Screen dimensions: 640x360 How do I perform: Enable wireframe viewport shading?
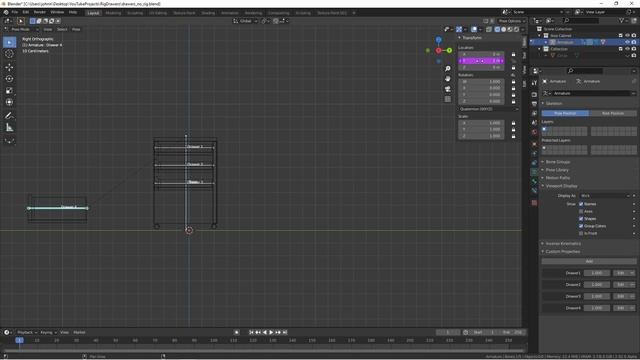tap(497, 29)
